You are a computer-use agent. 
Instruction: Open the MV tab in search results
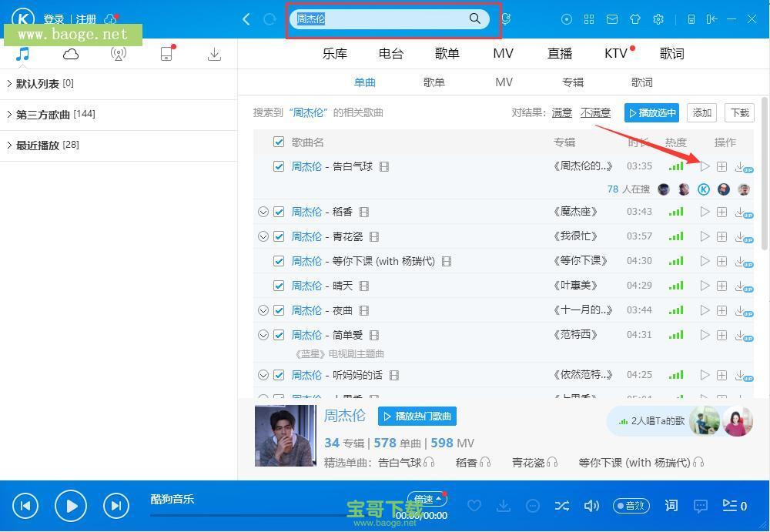pos(504,82)
